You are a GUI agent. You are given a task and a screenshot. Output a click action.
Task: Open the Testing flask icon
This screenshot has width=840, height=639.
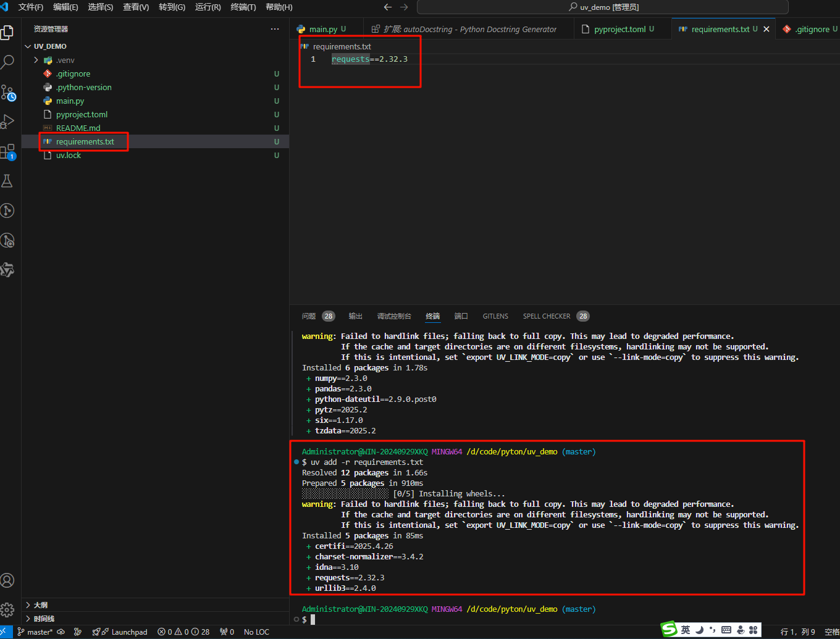pyautogui.click(x=7, y=181)
